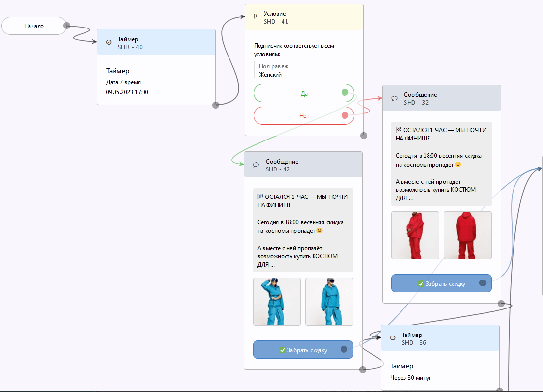
Task: Click the green connector dot on the Да branch
Action: pyautogui.click(x=345, y=92)
